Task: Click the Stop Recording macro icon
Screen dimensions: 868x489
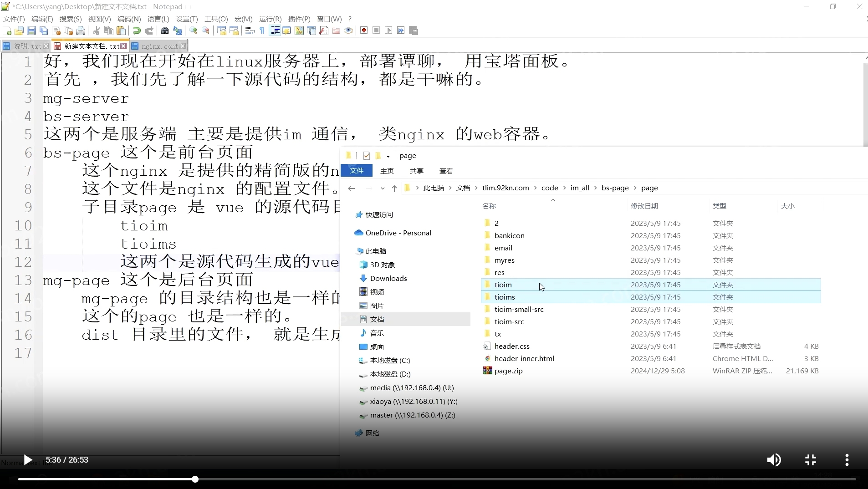Action: pos(376,31)
